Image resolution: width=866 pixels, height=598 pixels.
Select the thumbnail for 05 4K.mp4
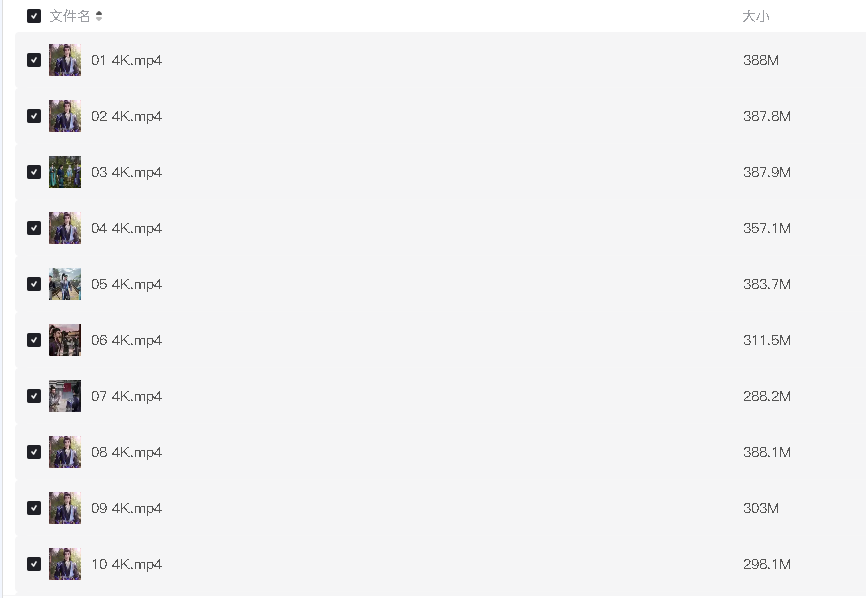pyautogui.click(x=65, y=284)
